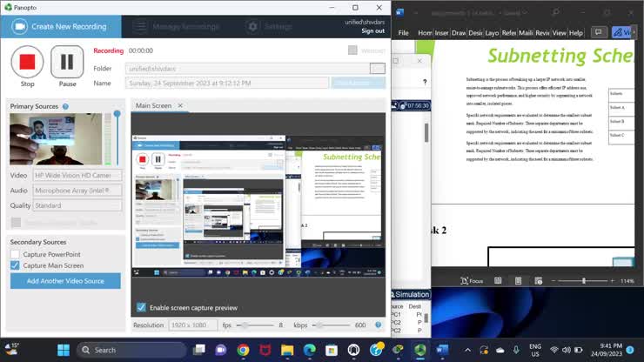This screenshot has height=362, width=644.
Task: Open the Settings gear tab
Action: (x=271, y=27)
